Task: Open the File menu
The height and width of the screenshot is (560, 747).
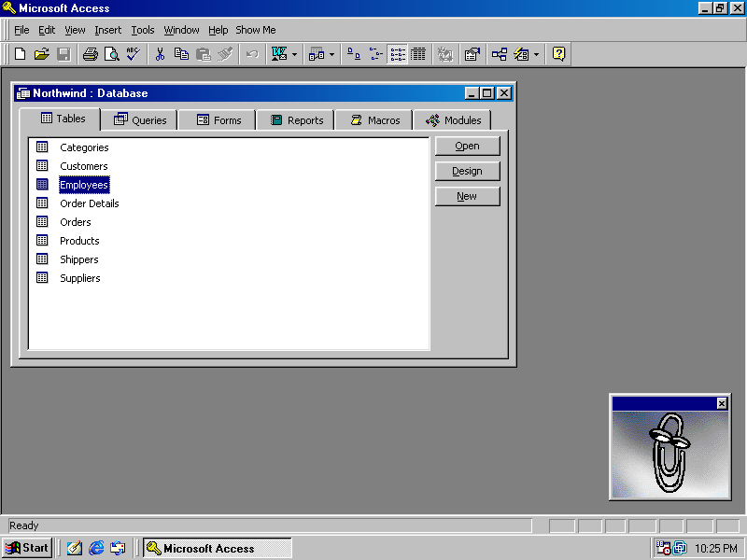Action: 21,30
